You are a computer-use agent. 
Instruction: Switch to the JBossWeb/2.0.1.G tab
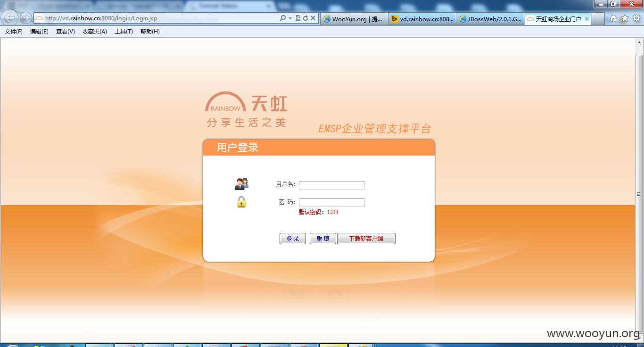click(x=490, y=19)
